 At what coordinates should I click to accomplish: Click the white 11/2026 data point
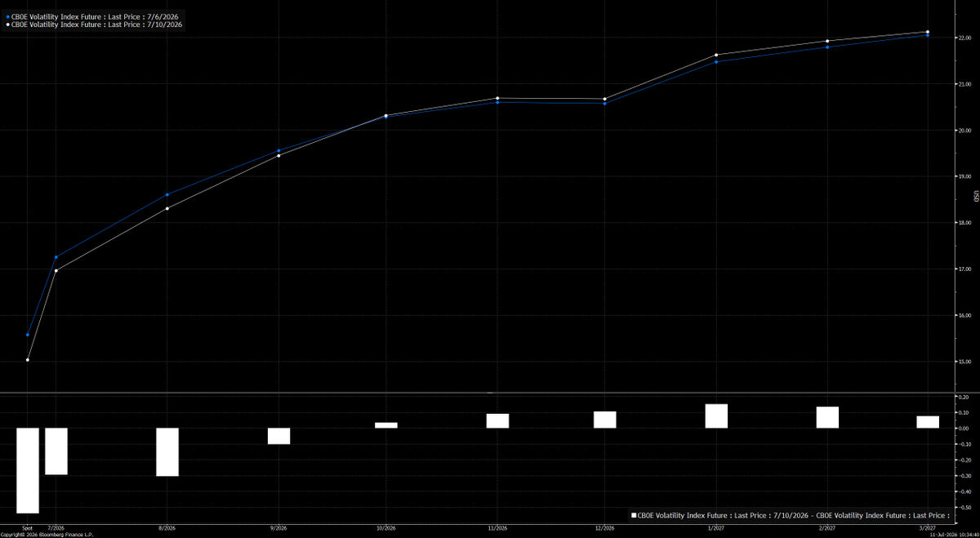[497, 98]
